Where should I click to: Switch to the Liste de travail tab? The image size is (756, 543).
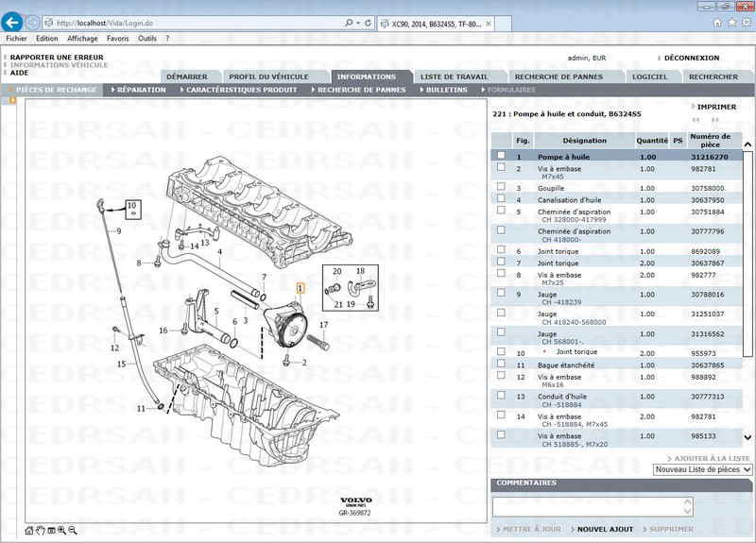[454, 76]
